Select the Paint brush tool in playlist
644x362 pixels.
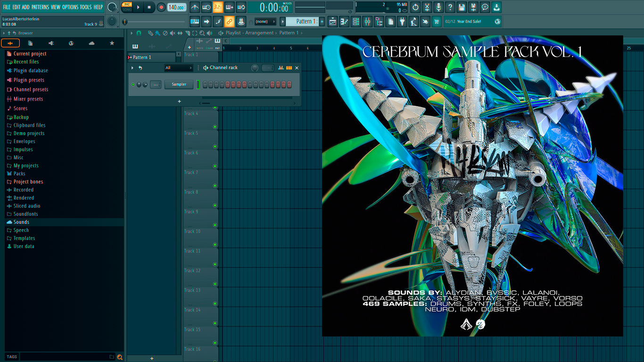point(157,33)
